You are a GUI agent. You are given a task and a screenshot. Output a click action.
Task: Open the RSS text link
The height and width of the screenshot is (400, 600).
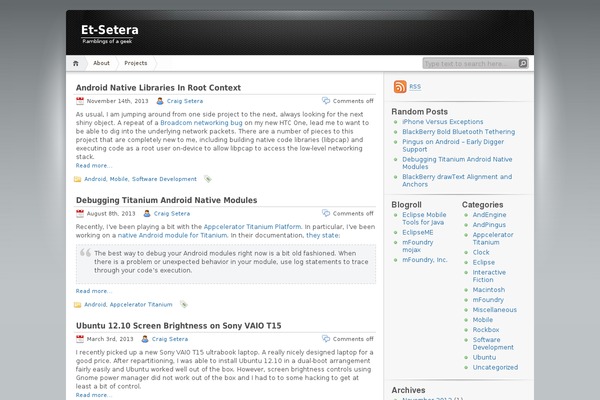click(415, 87)
